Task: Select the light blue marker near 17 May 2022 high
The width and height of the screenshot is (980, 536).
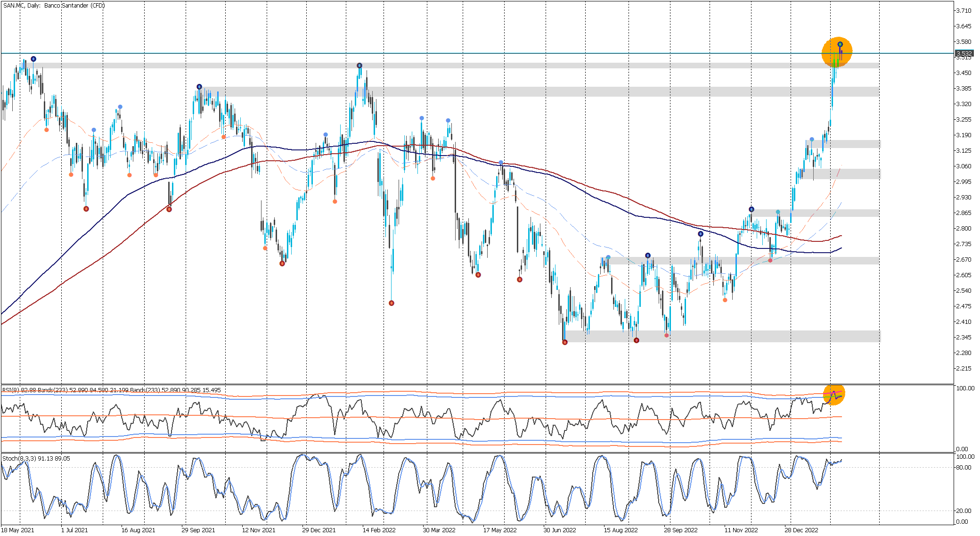Action: (x=501, y=163)
